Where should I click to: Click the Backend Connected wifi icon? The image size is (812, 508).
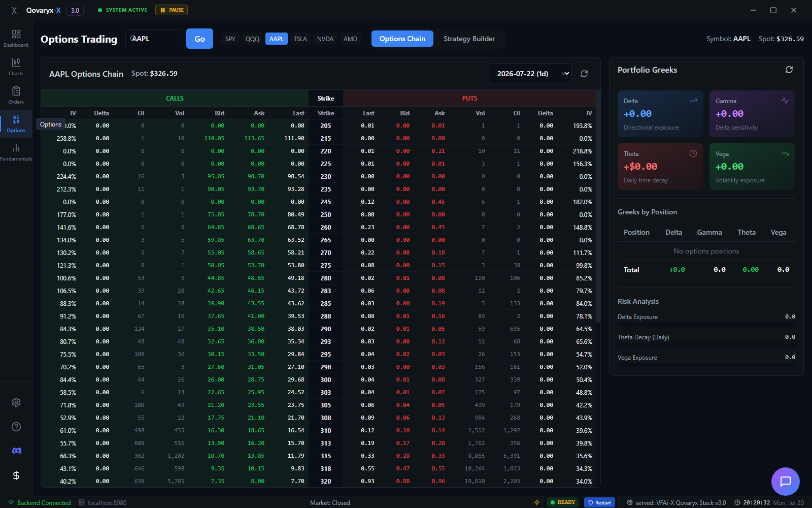click(11, 502)
